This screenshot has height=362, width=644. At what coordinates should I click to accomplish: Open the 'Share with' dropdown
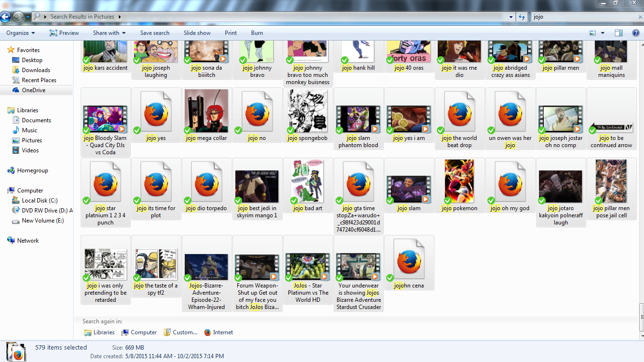(x=109, y=33)
